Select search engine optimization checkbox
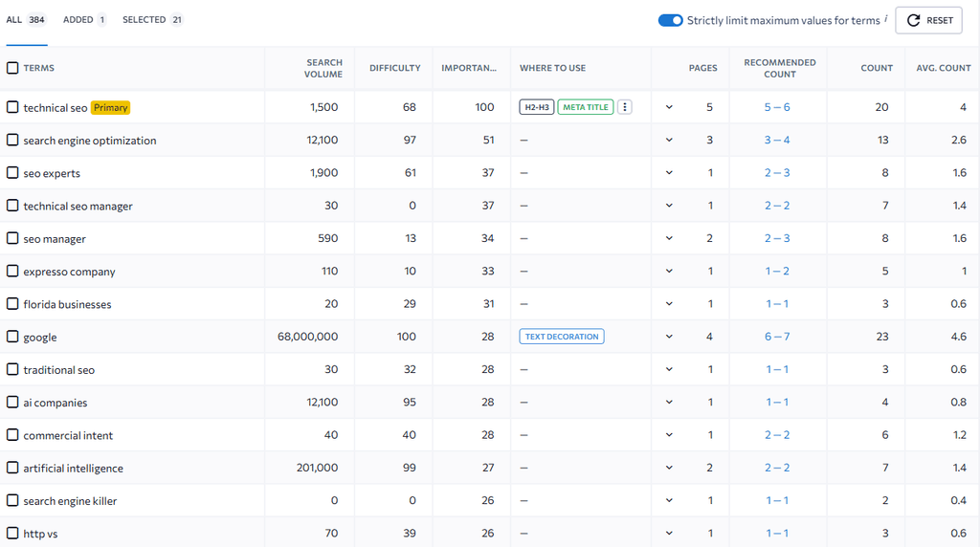The width and height of the screenshot is (980, 547). (x=12, y=140)
